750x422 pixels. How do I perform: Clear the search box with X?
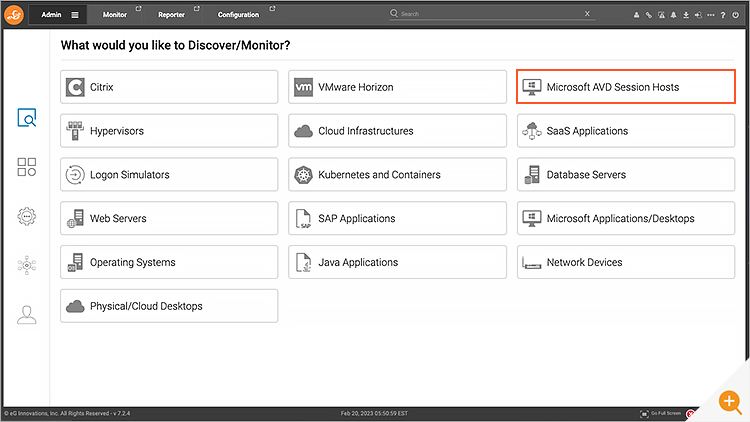(587, 14)
